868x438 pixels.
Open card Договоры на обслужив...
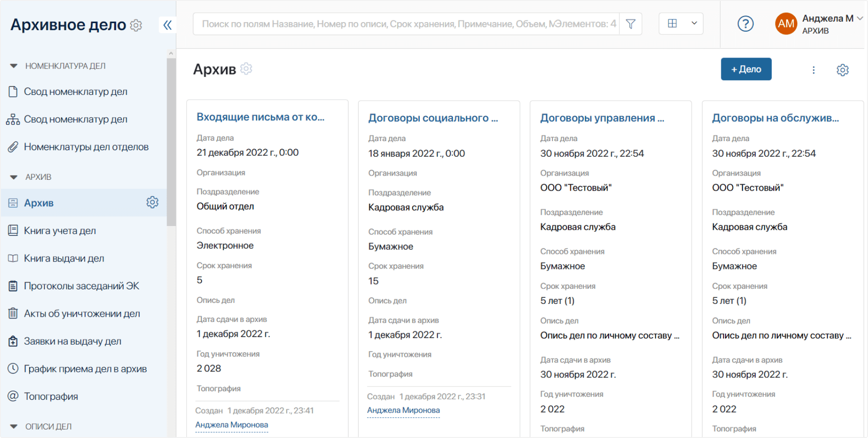click(x=776, y=118)
